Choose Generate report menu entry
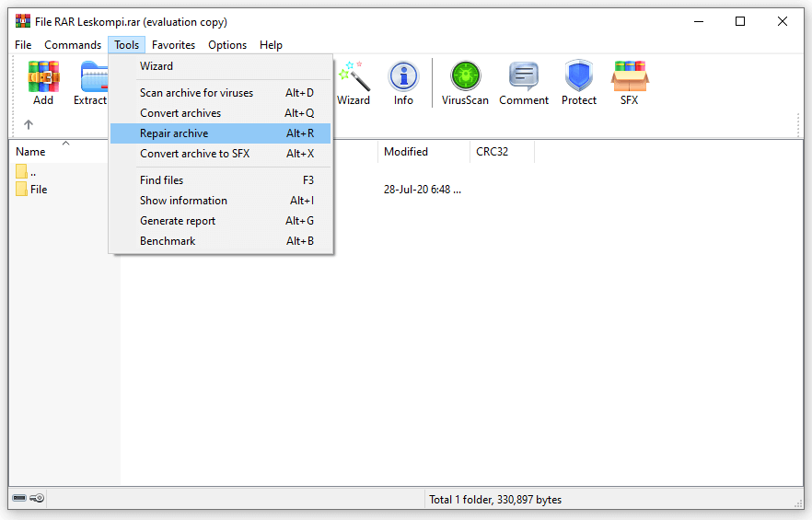 pos(221,221)
